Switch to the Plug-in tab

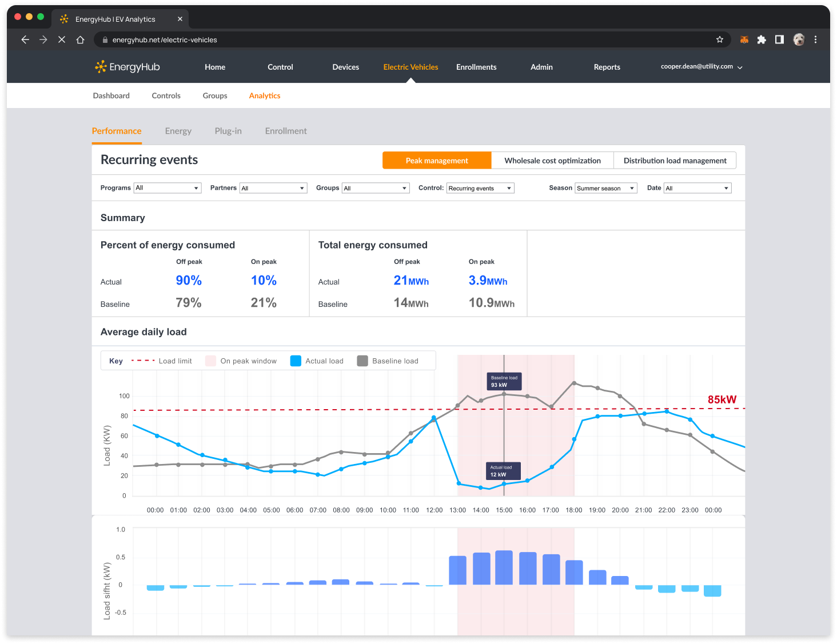coord(228,131)
